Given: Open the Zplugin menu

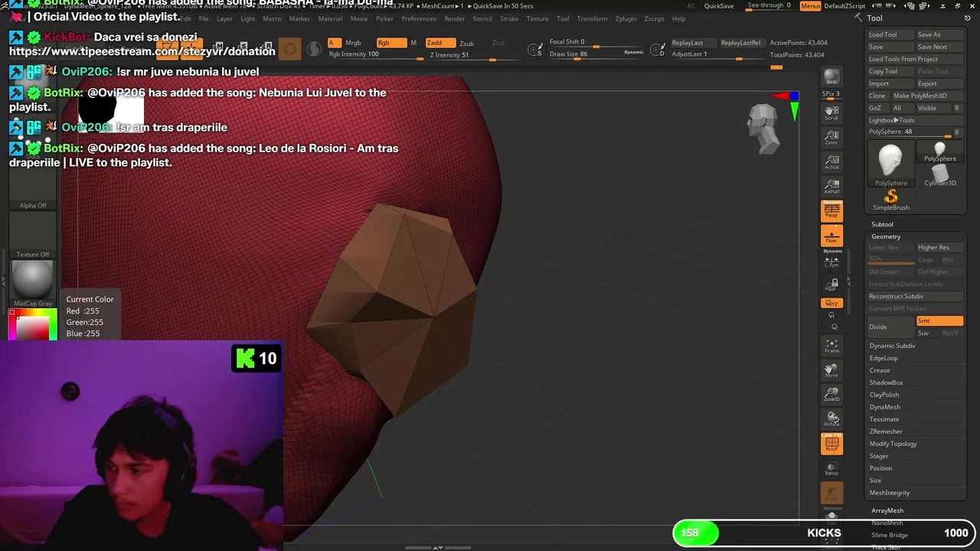Looking at the screenshot, I should coord(626,18).
